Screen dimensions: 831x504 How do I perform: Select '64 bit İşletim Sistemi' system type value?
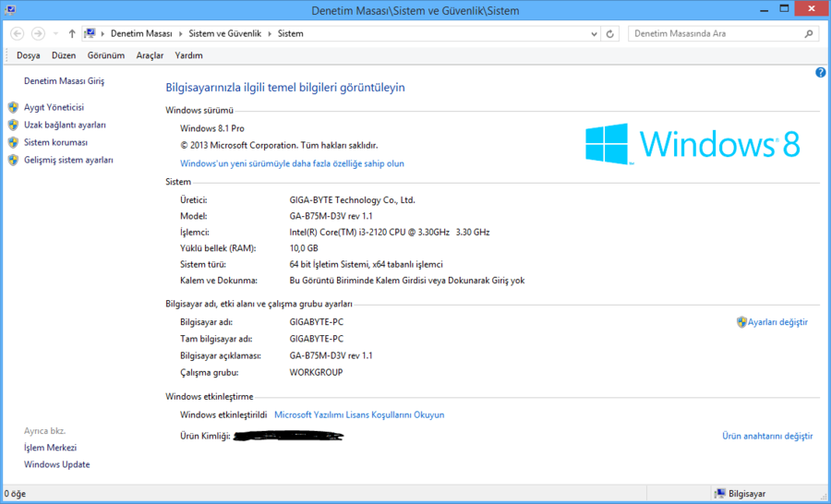pos(366,264)
